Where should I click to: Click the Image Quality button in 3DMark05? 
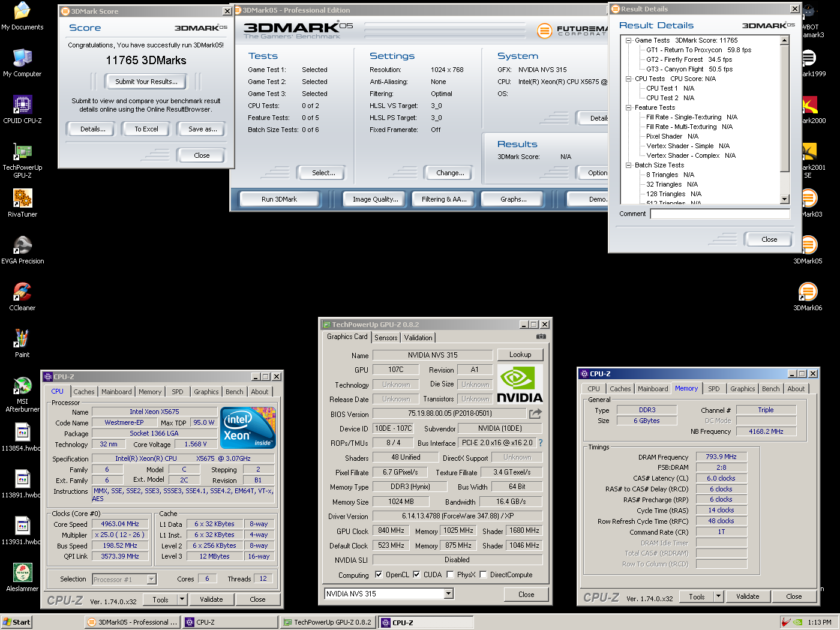click(376, 199)
